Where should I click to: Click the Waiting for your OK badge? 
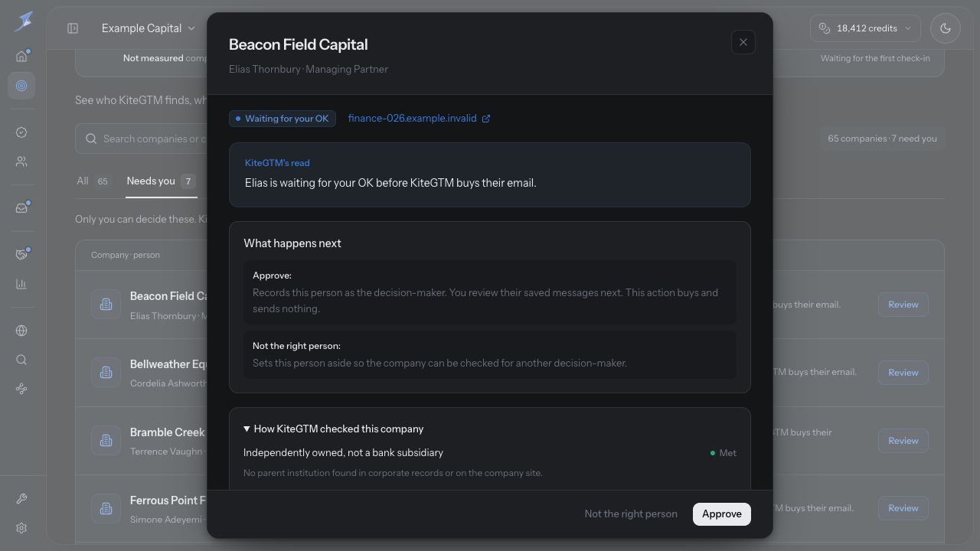(283, 119)
